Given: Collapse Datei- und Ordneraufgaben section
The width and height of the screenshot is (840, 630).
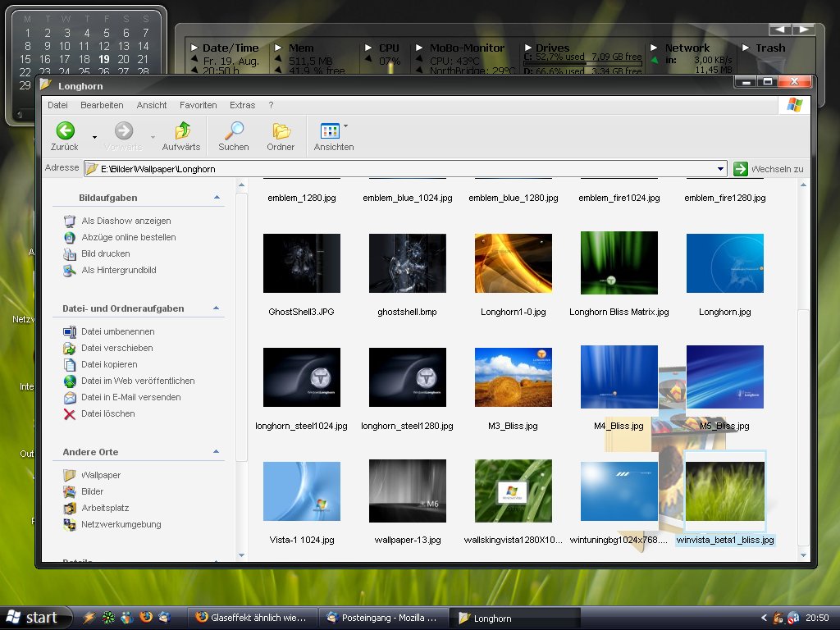Looking at the screenshot, I should (x=217, y=308).
